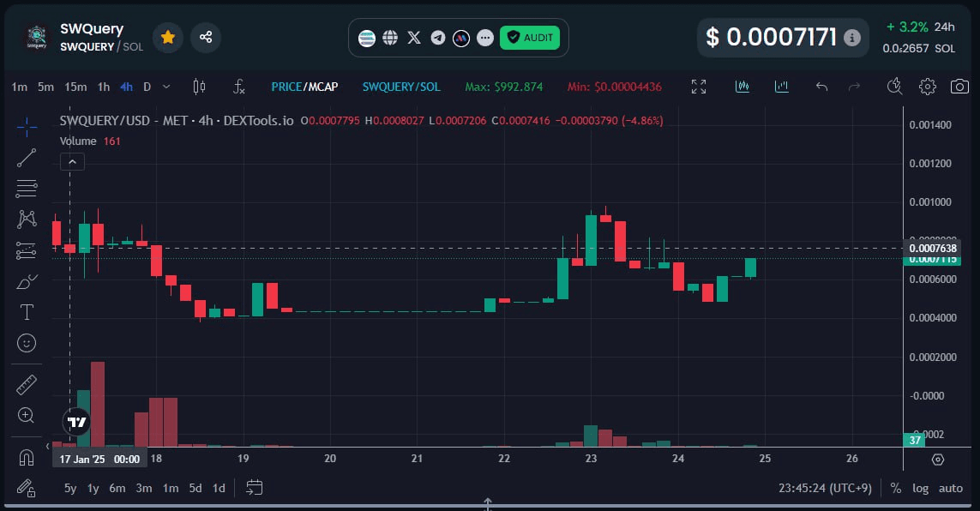Select the Fibonacci retracement tool
Viewport: 980px width, 511px height.
(x=27, y=189)
